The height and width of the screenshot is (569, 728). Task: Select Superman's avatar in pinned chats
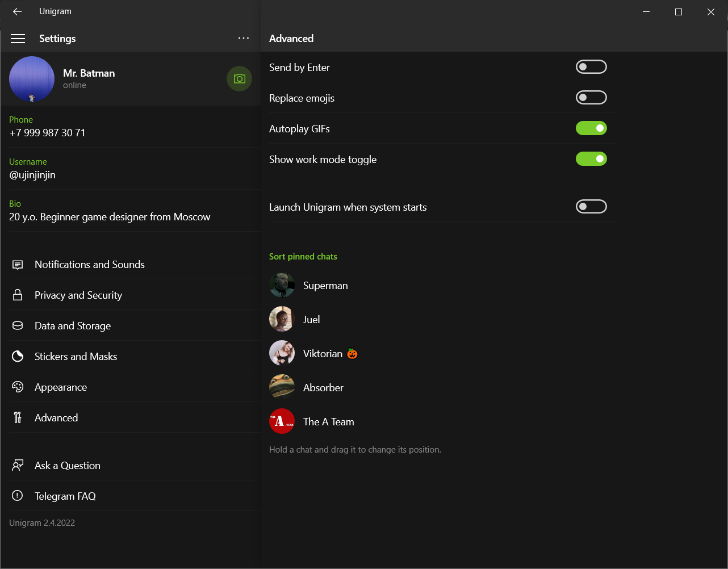[x=282, y=285]
